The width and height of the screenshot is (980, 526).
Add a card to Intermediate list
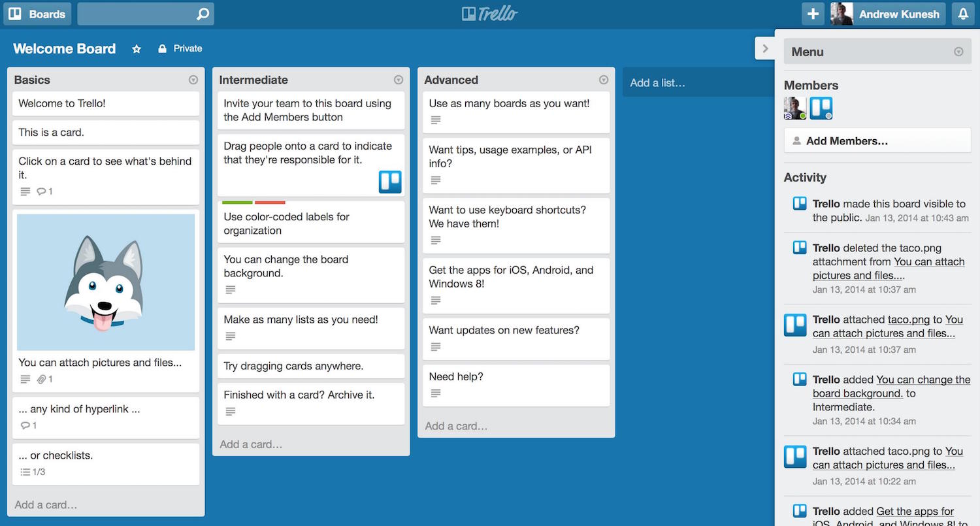coord(252,444)
